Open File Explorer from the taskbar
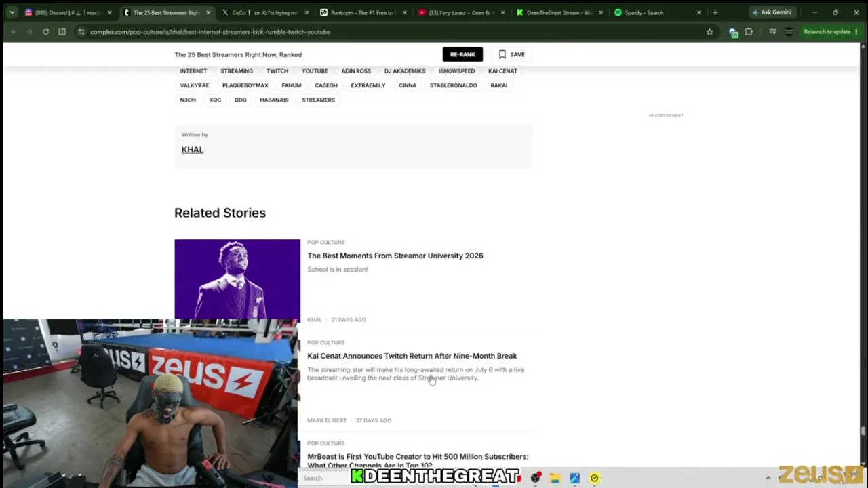 point(555,478)
